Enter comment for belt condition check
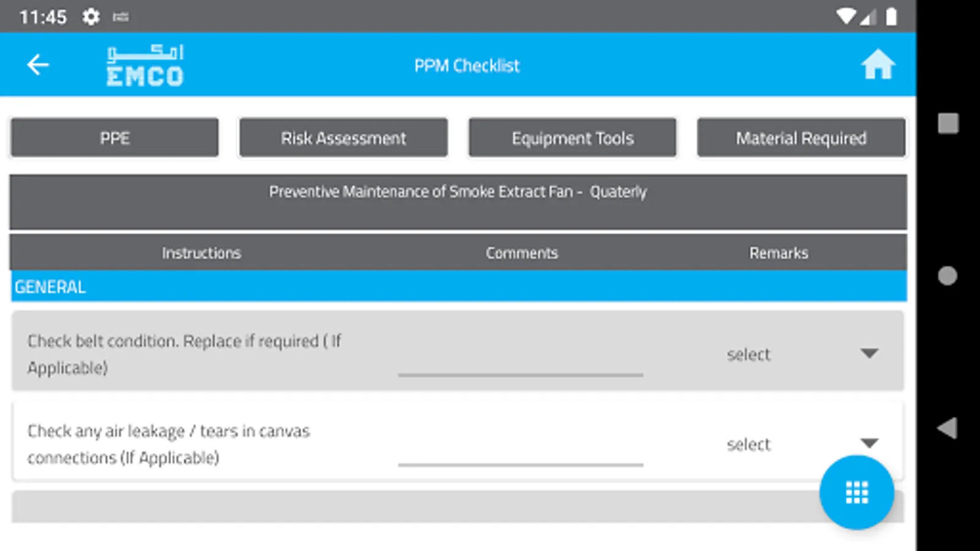Screen dimensions: 980x551 click(x=521, y=362)
